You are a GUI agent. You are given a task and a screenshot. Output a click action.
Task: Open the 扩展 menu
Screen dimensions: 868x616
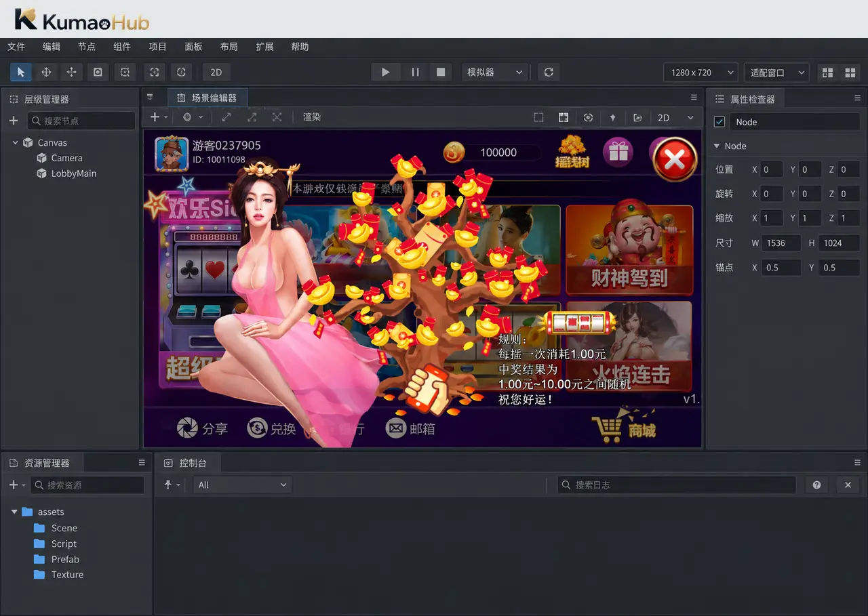click(x=264, y=47)
